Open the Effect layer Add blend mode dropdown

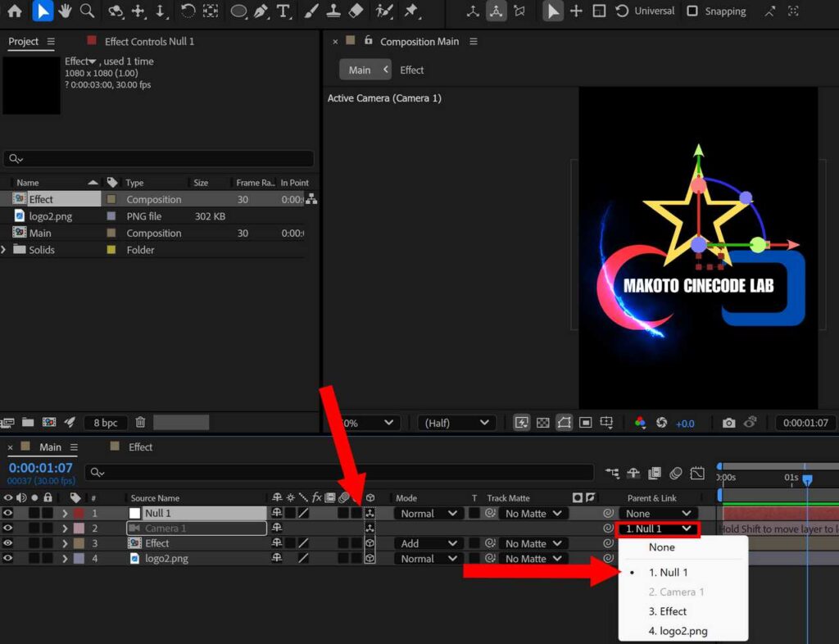pyautogui.click(x=429, y=543)
